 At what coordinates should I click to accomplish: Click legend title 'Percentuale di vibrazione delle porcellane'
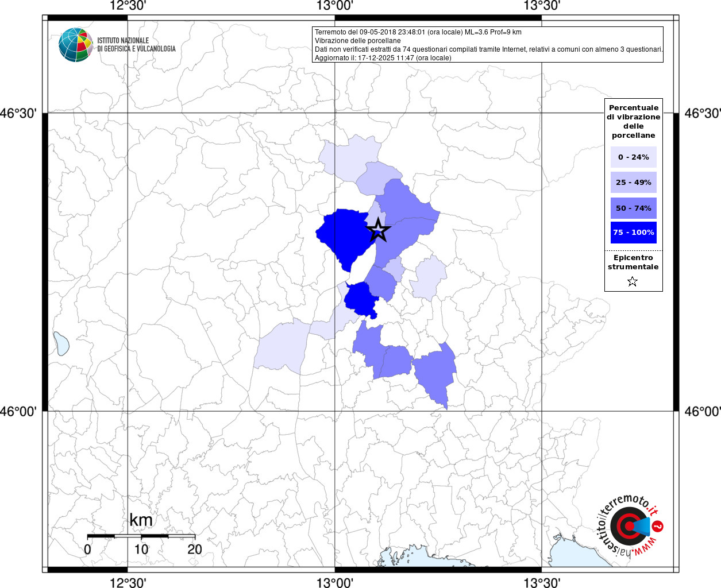point(634,122)
